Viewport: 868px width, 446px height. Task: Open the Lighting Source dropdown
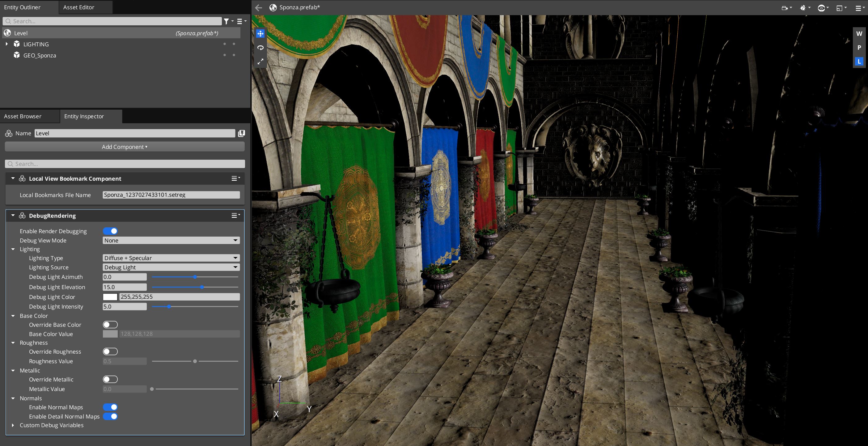point(171,267)
